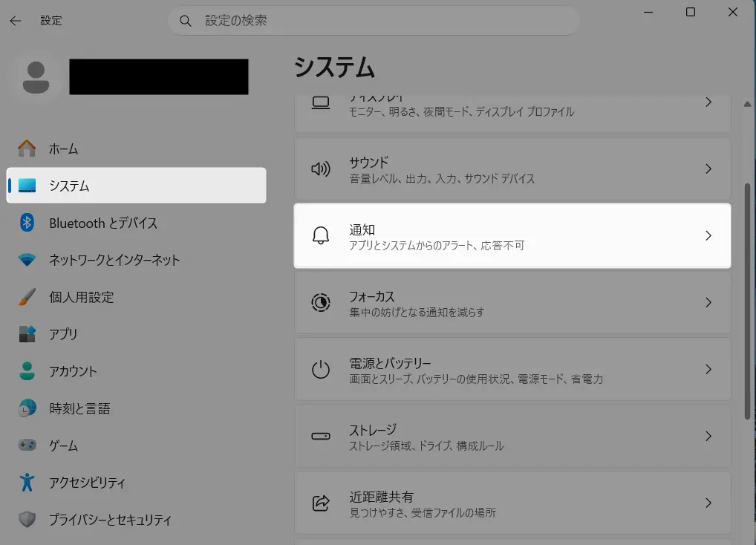Click the scrollbar up arrow

click(x=747, y=104)
